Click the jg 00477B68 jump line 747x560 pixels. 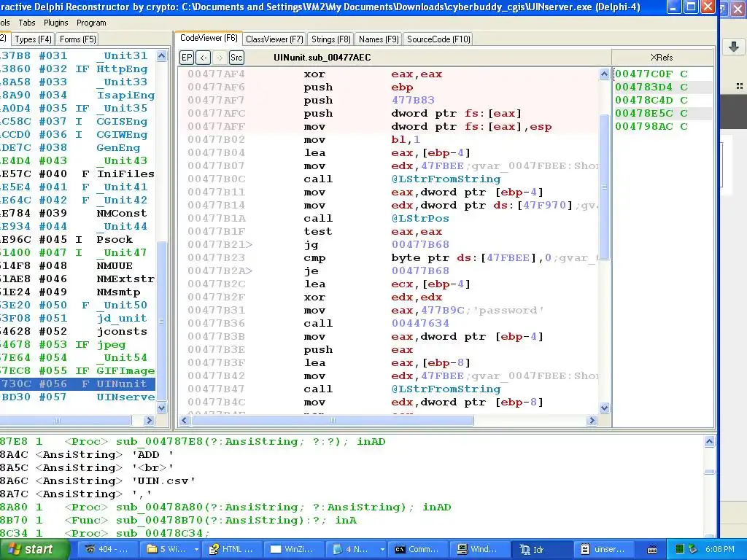point(389,245)
